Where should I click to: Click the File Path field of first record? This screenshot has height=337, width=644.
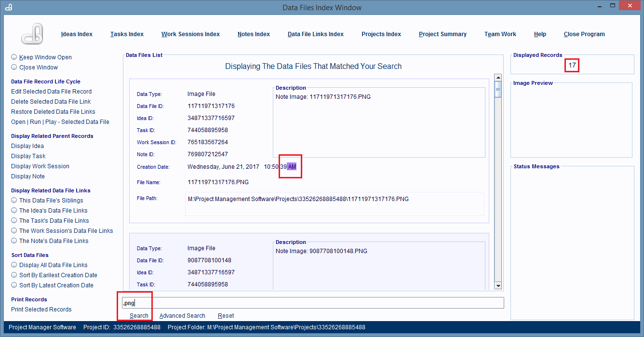[334, 203]
